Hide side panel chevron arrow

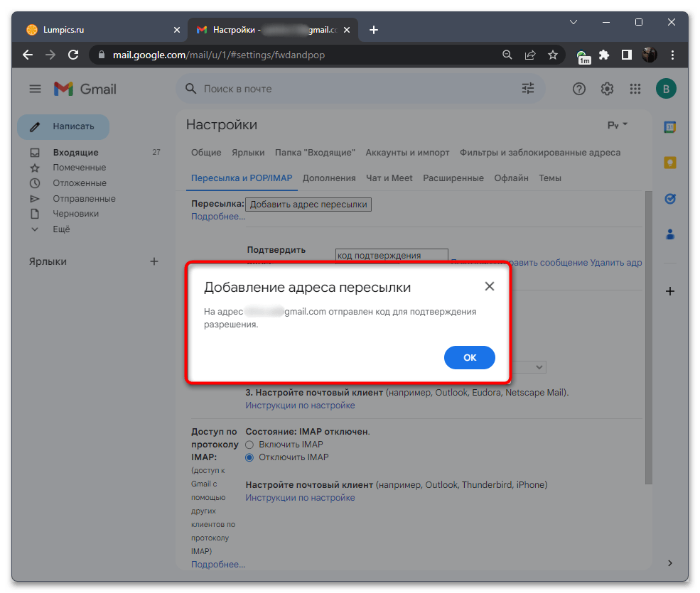click(x=669, y=563)
